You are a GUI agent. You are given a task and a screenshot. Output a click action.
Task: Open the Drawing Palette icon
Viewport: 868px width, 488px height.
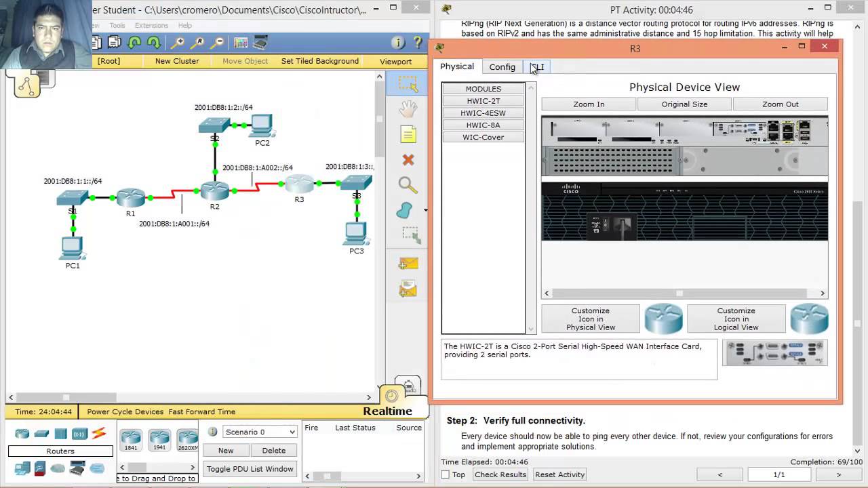(241, 43)
